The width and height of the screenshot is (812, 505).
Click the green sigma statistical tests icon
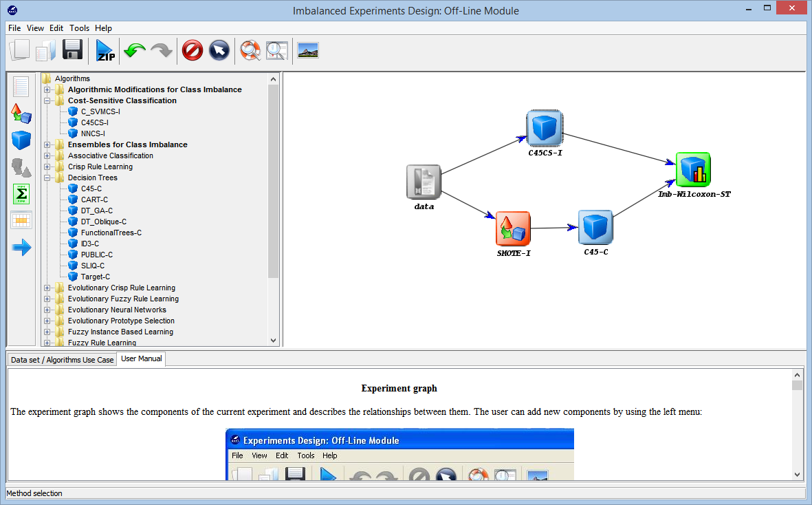pos(21,194)
